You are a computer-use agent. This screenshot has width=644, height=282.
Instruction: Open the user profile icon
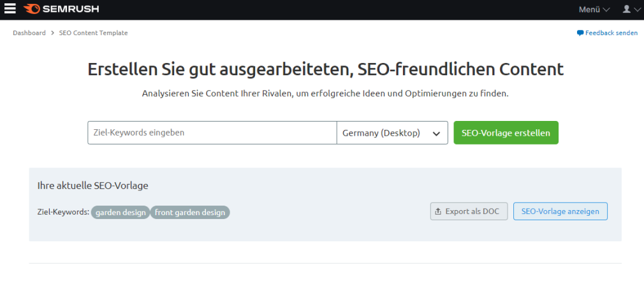coord(626,10)
